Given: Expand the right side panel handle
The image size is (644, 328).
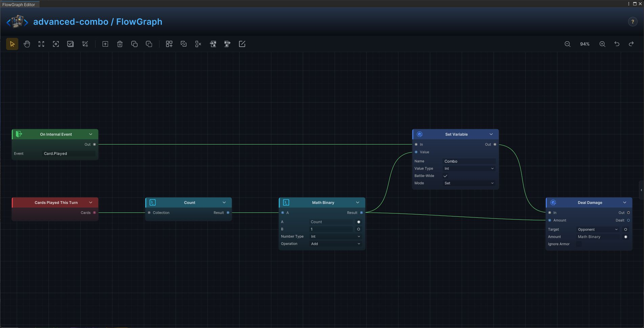Looking at the screenshot, I should (641, 190).
